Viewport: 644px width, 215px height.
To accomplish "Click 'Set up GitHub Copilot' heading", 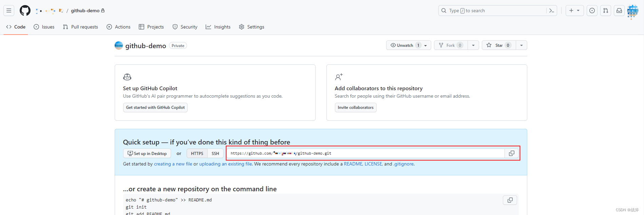I will coord(150,89).
